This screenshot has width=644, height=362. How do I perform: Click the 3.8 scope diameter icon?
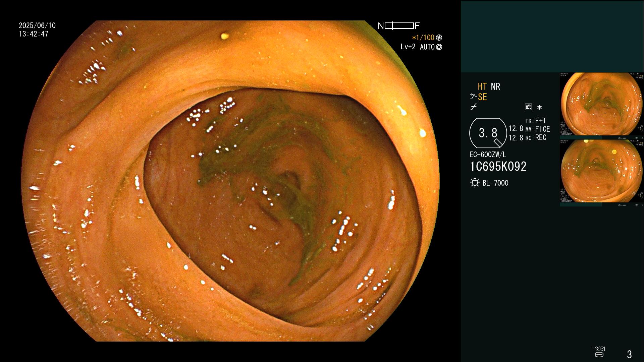coord(488,133)
